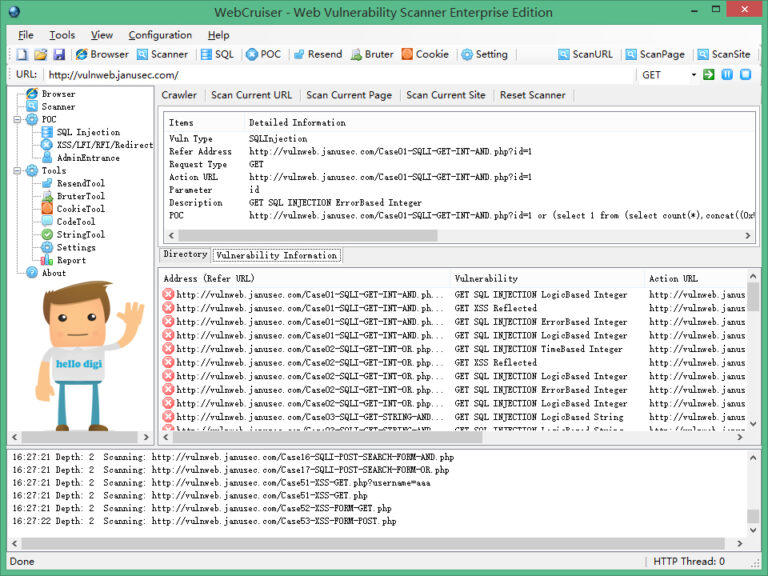Switch to the Directory tab
The image size is (768, 576).
185,254
